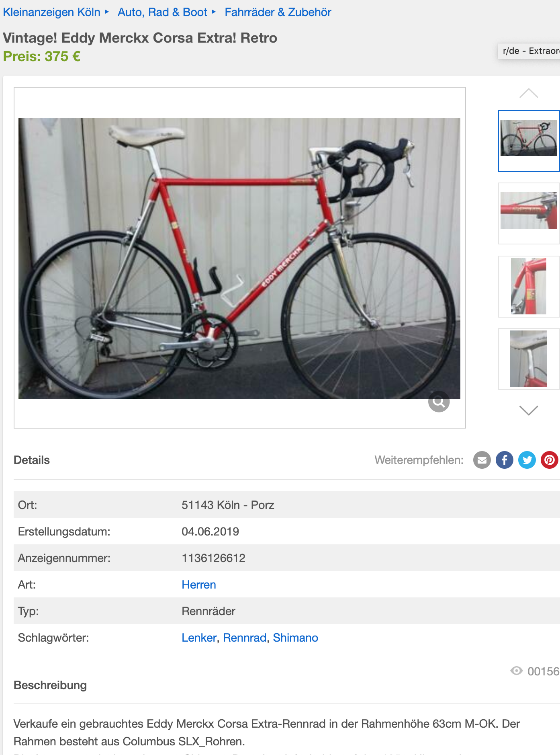Image resolution: width=560 pixels, height=755 pixels.
Task: Open the Fahrräder & Zubehör category
Action: click(278, 12)
